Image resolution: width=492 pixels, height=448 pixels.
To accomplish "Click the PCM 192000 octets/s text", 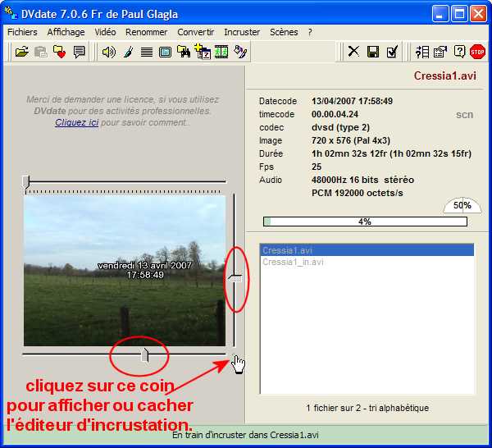I will click(x=357, y=193).
